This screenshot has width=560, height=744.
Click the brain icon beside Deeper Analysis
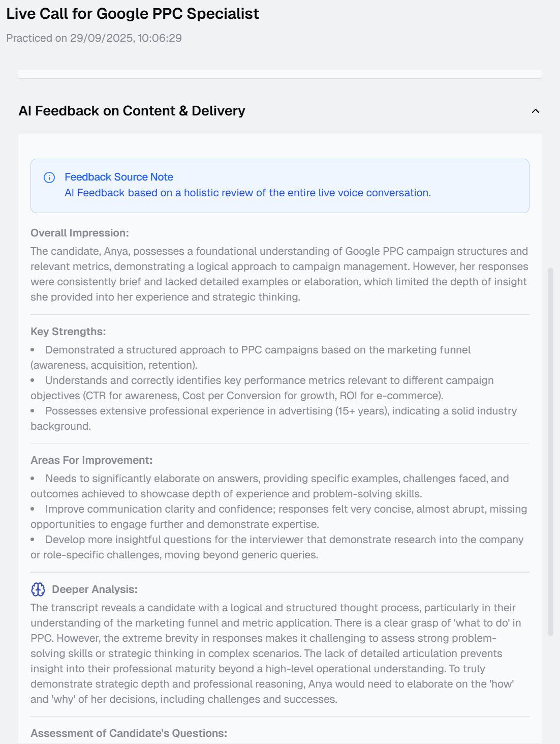38,589
